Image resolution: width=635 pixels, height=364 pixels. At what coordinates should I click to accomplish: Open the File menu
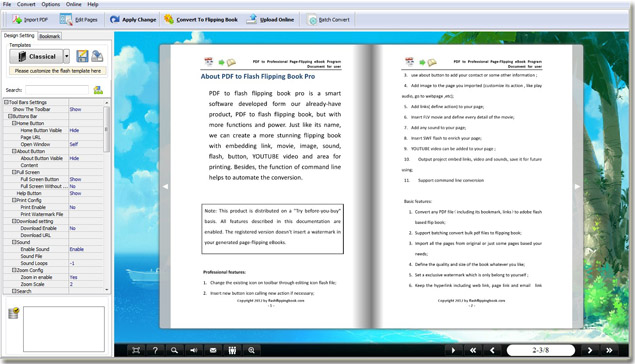click(x=7, y=4)
